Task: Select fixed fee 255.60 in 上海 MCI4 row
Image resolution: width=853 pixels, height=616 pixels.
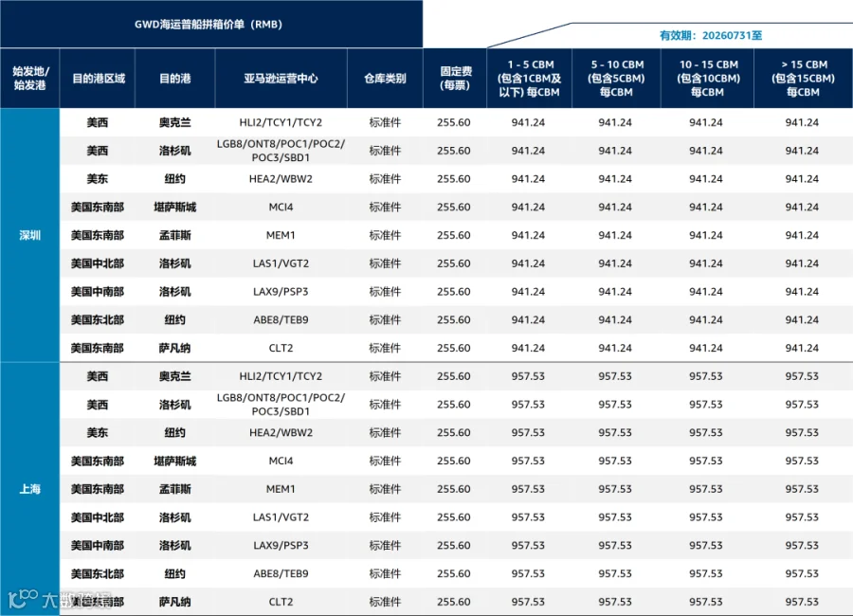Action: click(454, 461)
